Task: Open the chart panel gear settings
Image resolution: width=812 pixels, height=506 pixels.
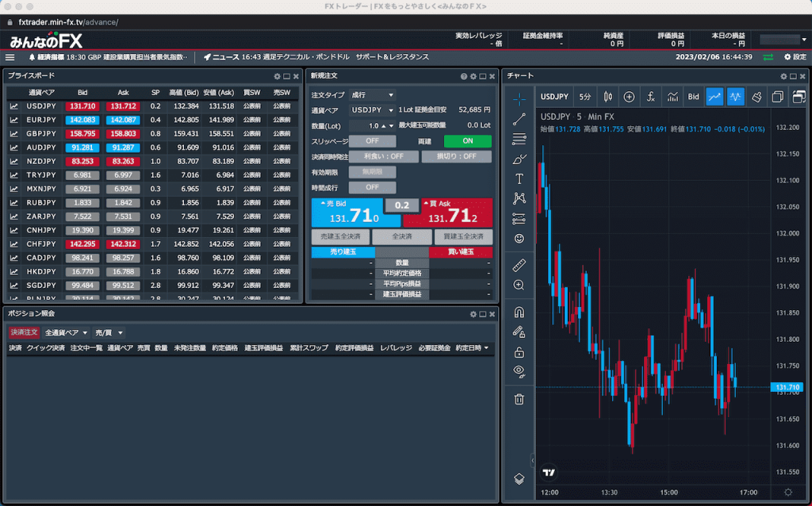Action: pyautogui.click(x=783, y=76)
